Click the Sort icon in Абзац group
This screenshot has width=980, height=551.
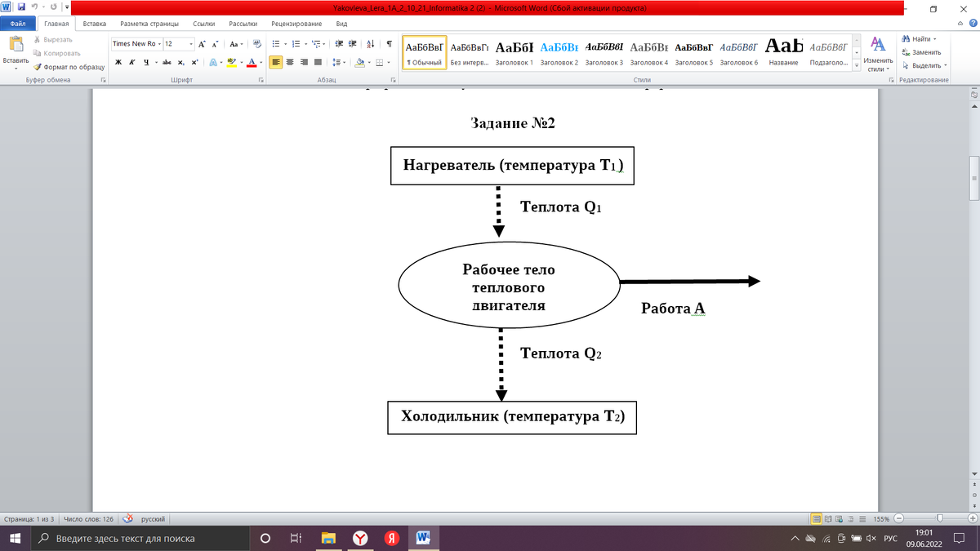370,44
